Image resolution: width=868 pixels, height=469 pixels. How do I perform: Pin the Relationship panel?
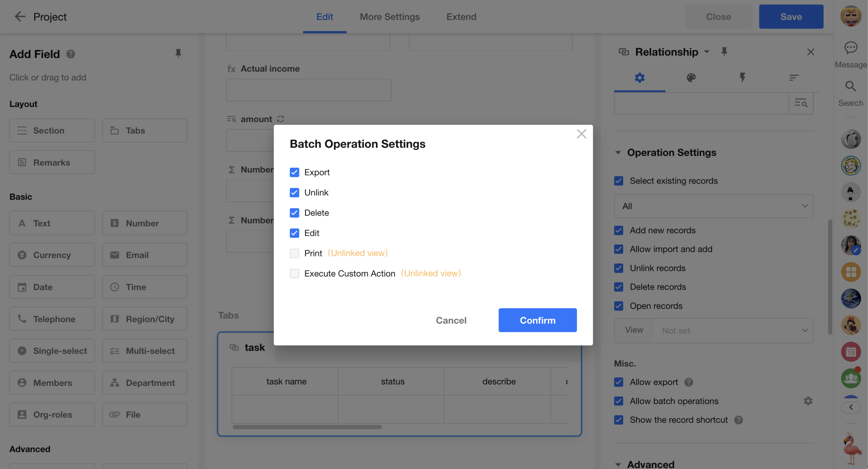coord(724,52)
